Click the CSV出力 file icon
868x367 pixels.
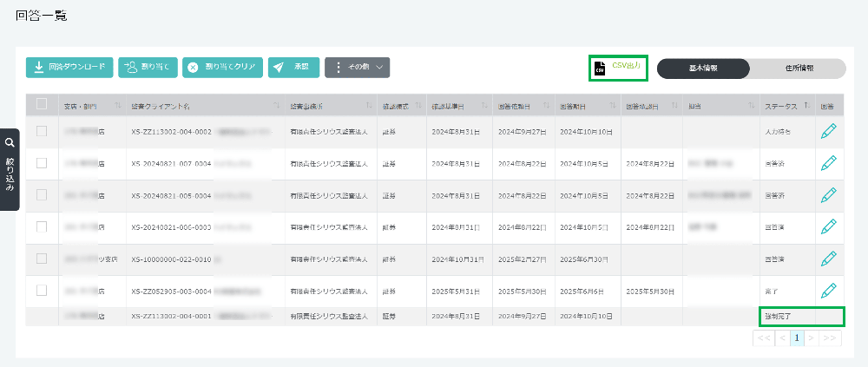coord(599,68)
